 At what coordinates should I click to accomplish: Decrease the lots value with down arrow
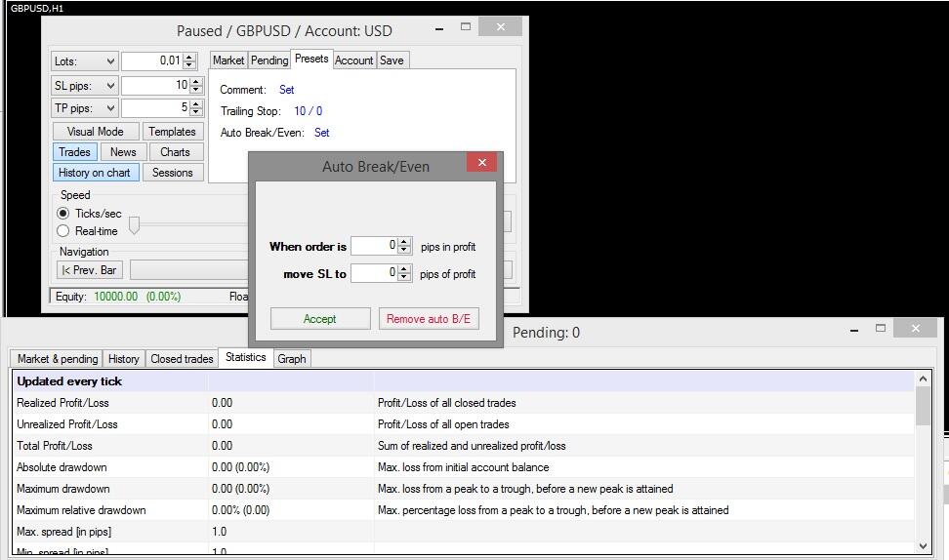tap(190, 64)
